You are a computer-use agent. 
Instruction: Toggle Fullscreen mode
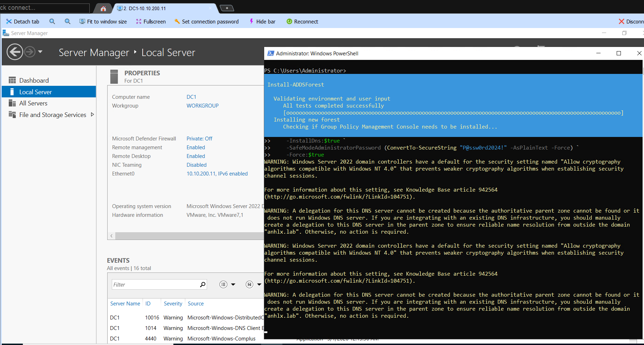click(x=151, y=21)
